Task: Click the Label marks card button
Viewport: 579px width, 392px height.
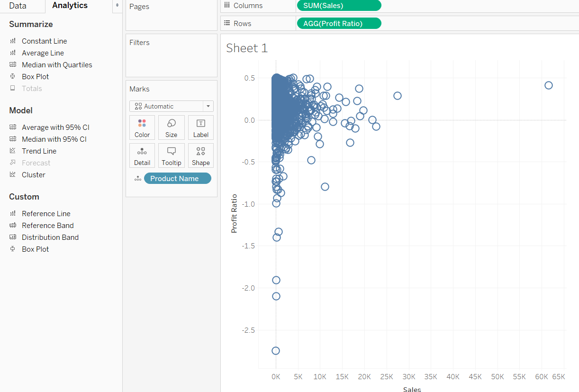Action: (x=201, y=128)
